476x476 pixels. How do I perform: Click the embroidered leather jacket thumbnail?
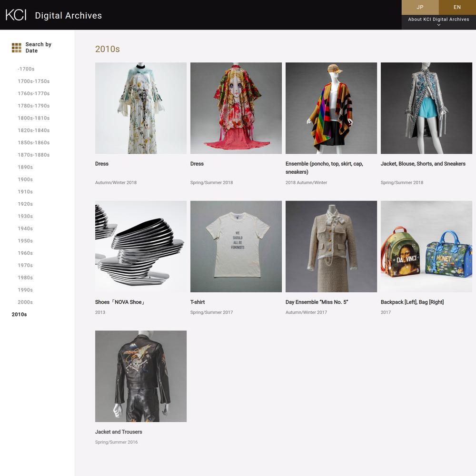[x=141, y=376]
